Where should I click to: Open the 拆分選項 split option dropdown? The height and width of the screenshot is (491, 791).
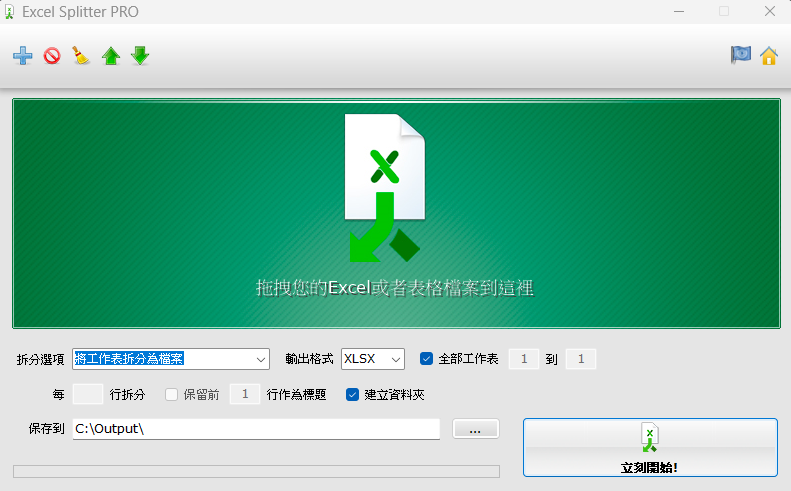171,359
